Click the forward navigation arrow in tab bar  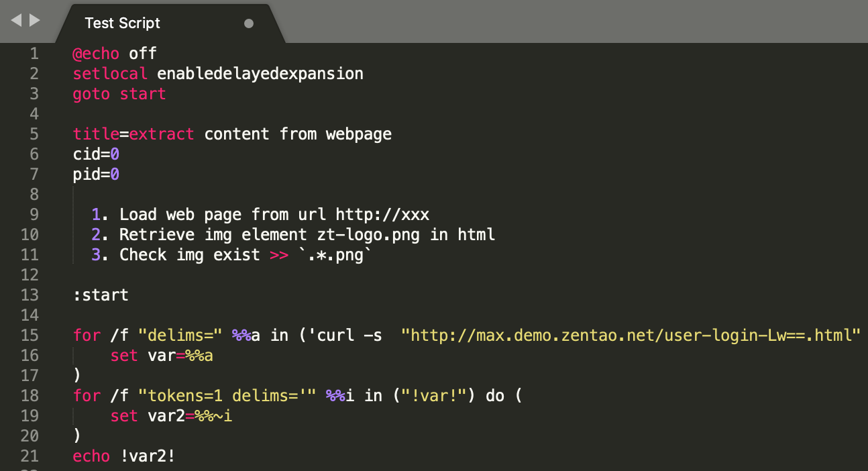coord(35,21)
